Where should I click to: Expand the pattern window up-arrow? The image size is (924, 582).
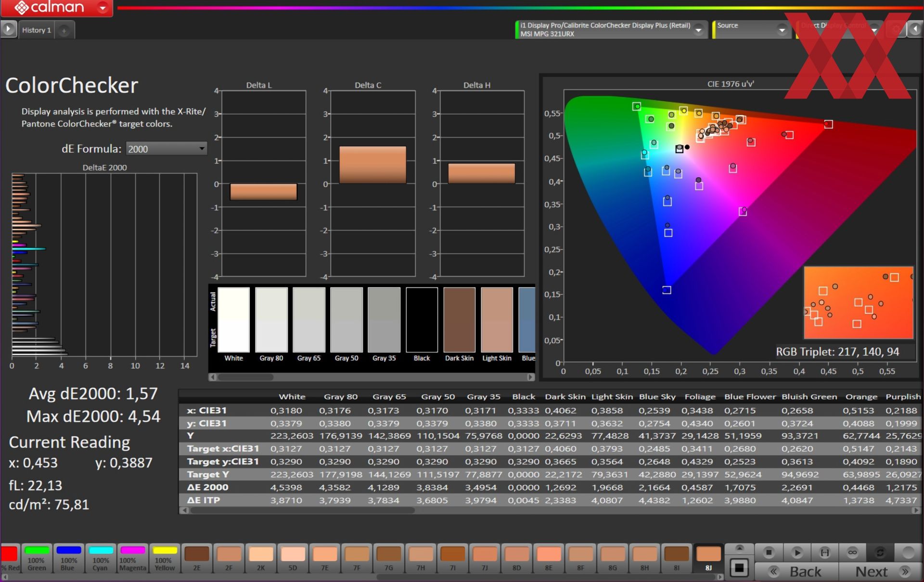[x=740, y=549]
